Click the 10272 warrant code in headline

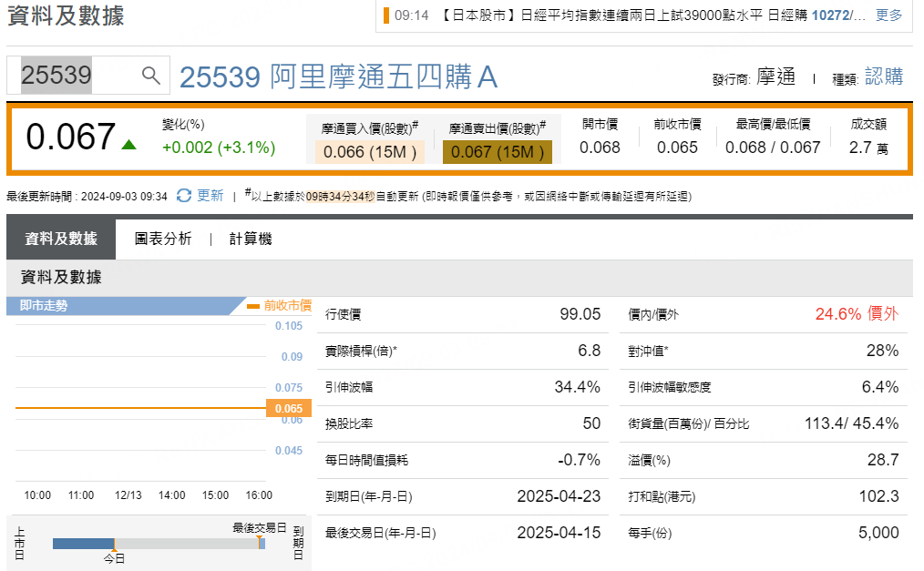pos(830,15)
